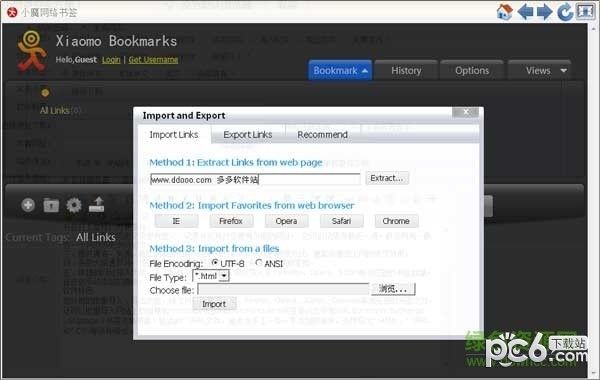The height and width of the screenshot is (380, 600).
Task: Import favorites from IE
Action: pos(176,221)
